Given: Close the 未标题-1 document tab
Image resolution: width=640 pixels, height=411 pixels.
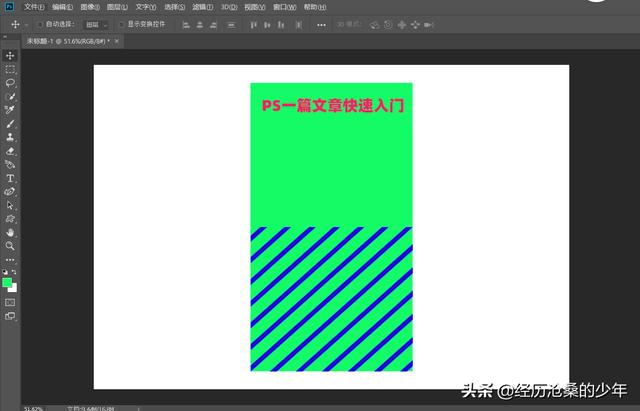Looking at the screenshot, I should click(x=117, y=41).
